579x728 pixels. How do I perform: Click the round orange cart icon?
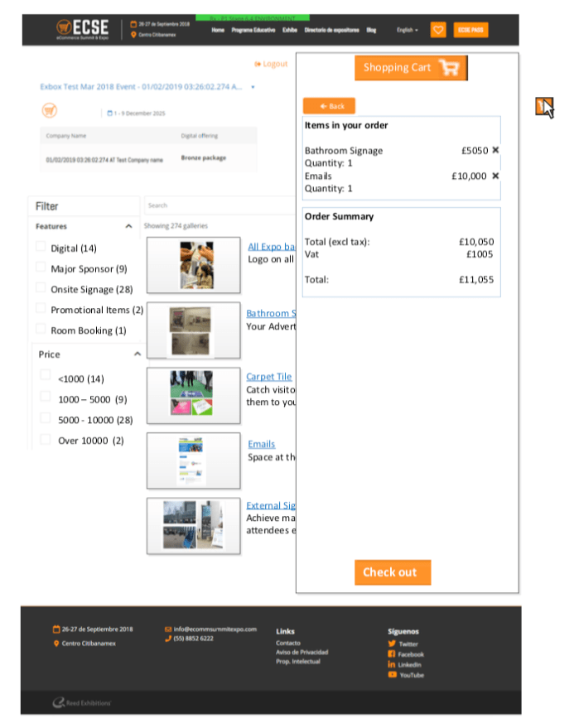pos(50,110)
